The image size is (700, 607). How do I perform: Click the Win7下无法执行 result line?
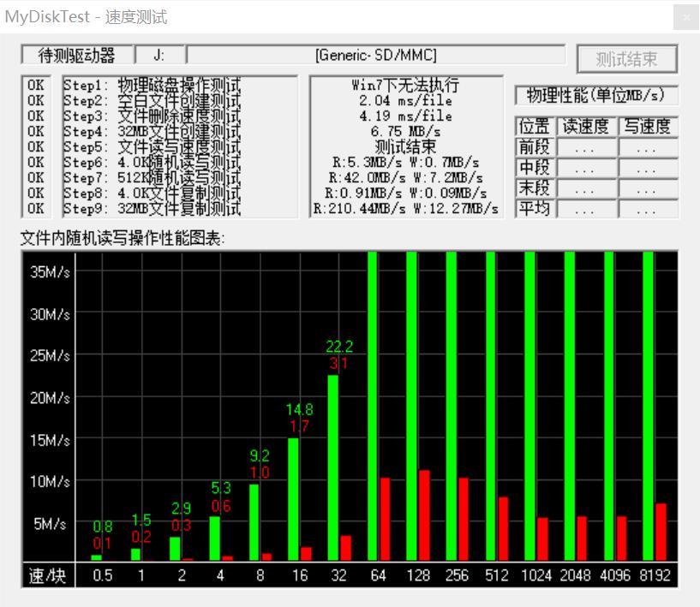[x=405, y=84]
